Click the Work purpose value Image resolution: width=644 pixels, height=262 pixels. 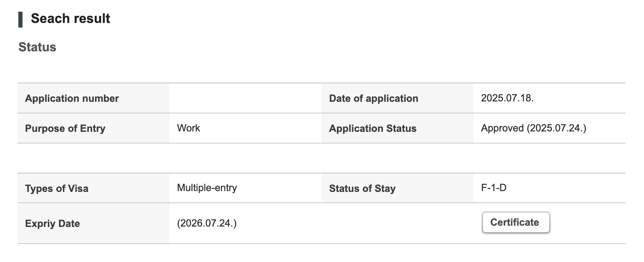pos(188,128)
